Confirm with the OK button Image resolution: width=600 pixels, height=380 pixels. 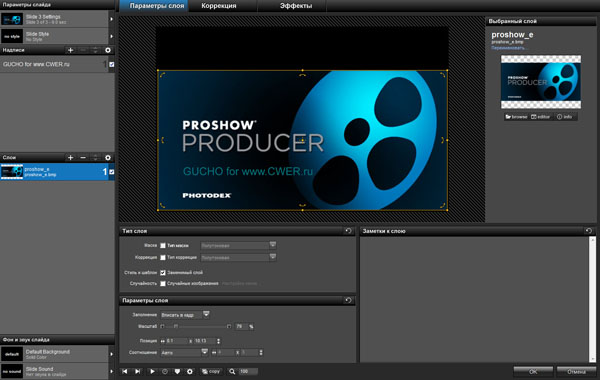[533, 371]
